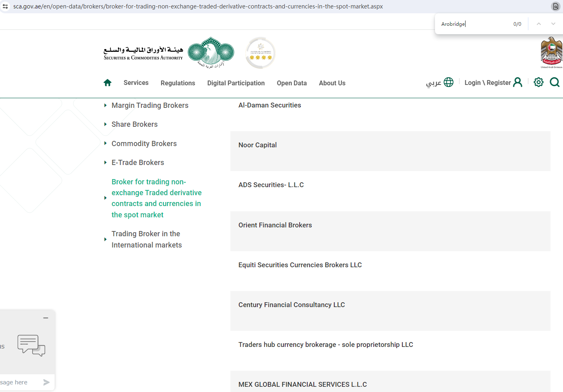The height and width of the screenshot is (392, 563).
Task: Click the send message arrow icon
Action: 46,382
